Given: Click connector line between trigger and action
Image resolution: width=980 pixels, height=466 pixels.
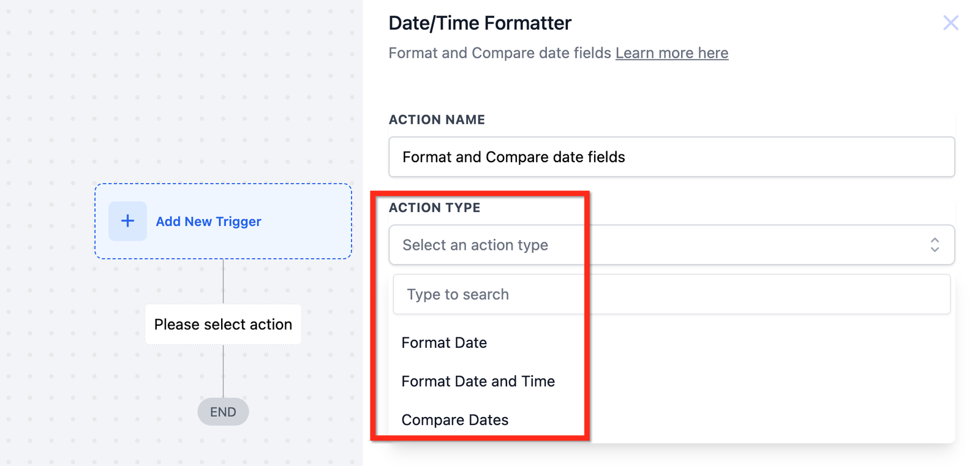Looking at the screenshot, I should (223, 282).
